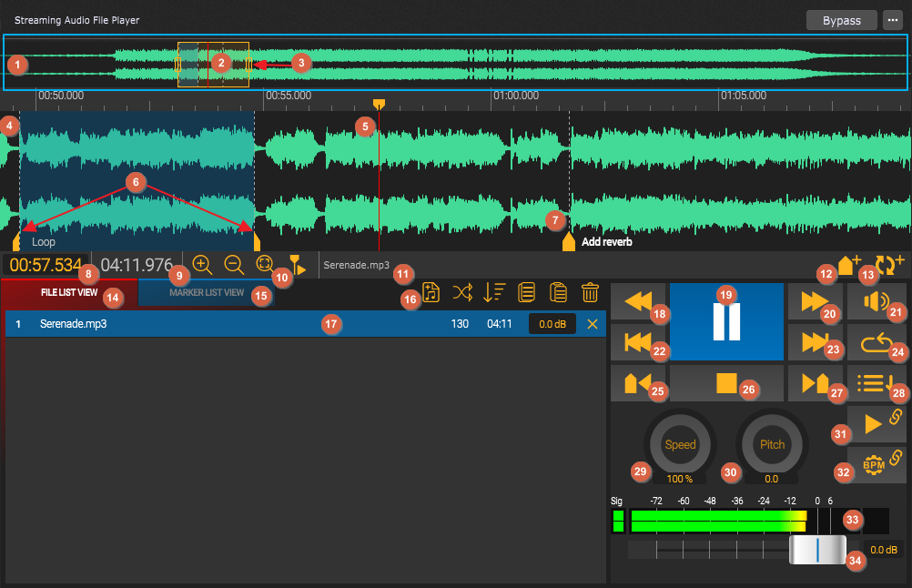Shuffle the file list
Image resolution: width=912 pixels, height=588 pixels.
tap(462, 292)
